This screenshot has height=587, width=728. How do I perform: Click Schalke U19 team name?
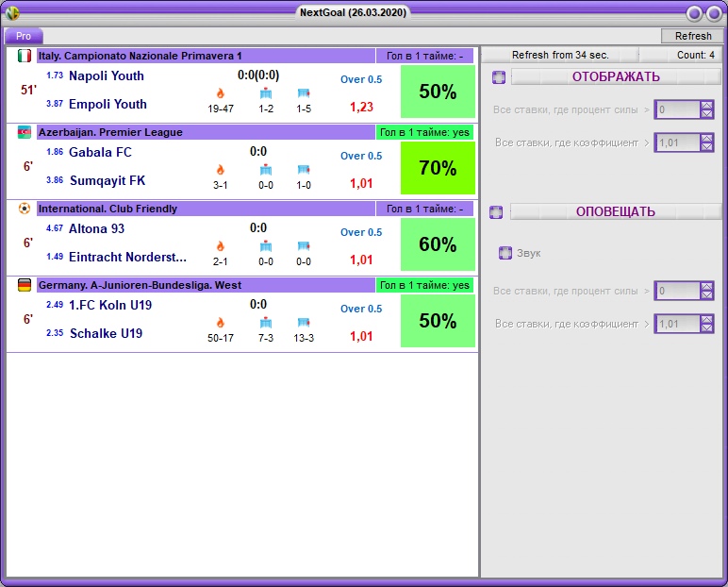[x=106, y=333]
